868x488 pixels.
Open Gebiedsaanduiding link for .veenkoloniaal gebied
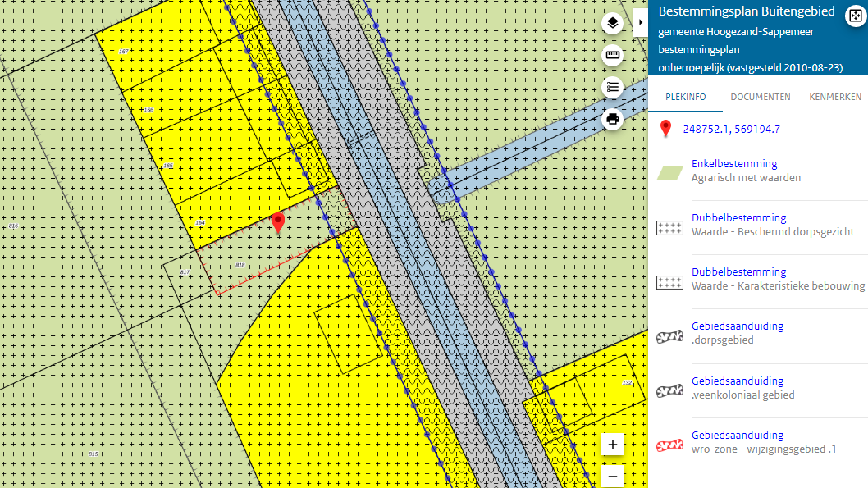[x=738, y=381]
